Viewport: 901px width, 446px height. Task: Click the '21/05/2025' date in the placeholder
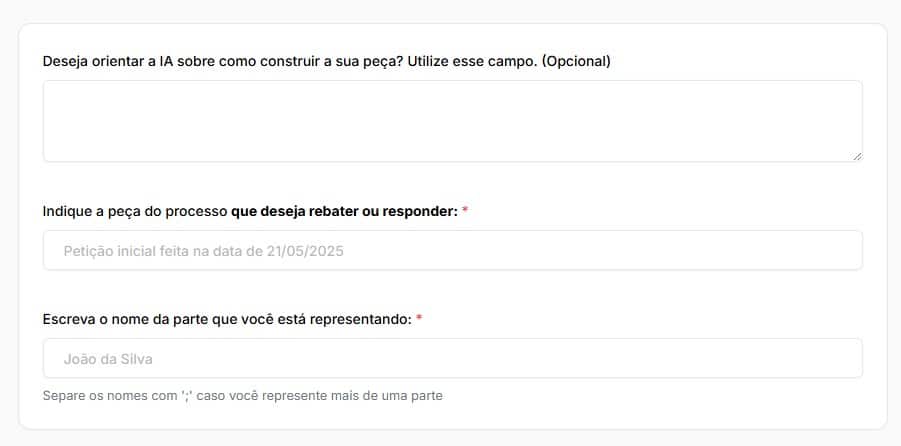tap(305, 251)
